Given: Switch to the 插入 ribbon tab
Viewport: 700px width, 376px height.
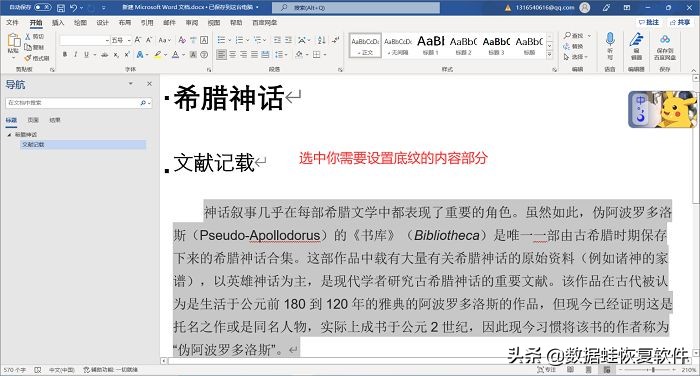Looking at the screenshot, I should click(58, 22).
